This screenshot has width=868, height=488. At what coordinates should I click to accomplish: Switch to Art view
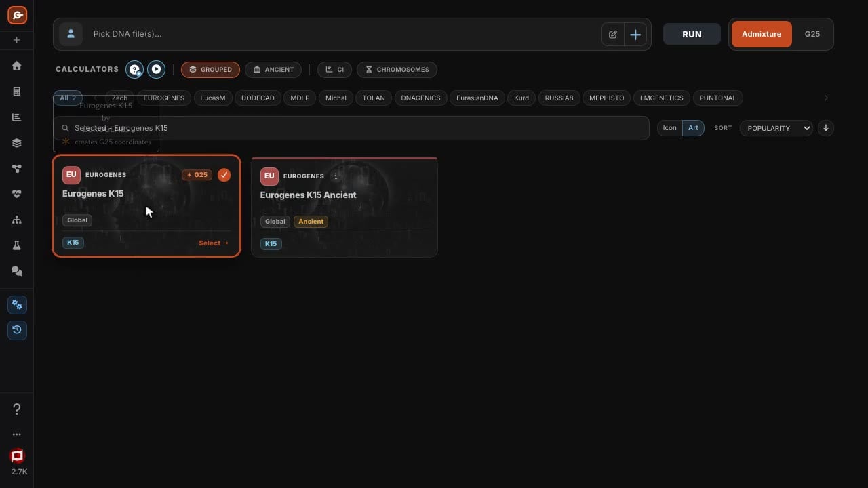click(693, 128)
